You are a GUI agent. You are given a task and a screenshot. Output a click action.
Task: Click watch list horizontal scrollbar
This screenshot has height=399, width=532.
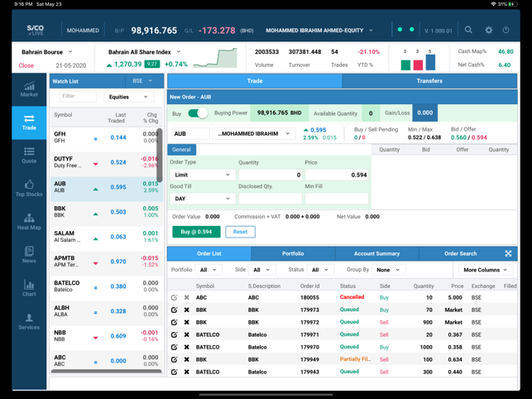[106, 371]
